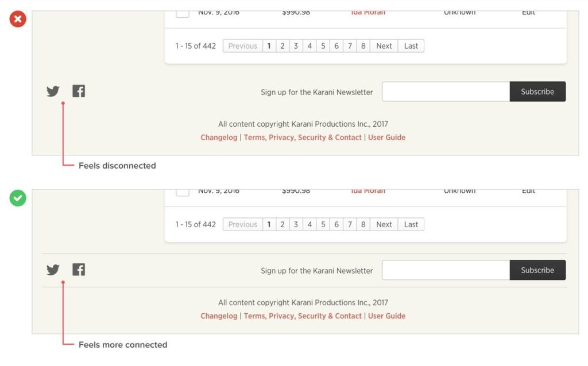The width and height of the screenshot is (588, 366).
Task: Focus newsletter email field in Feels disconnected example
Action: [x=446, y=91]
